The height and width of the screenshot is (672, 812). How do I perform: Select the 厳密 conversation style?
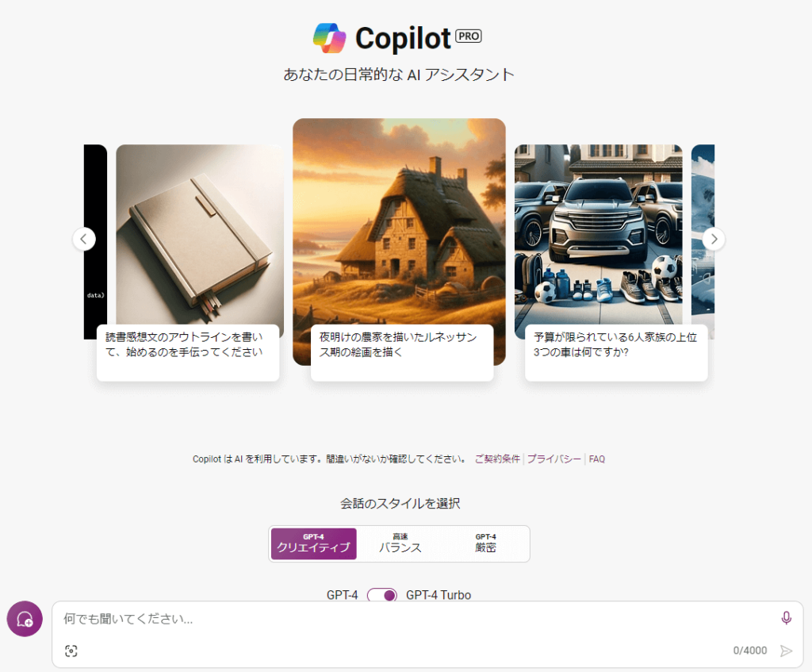(x=485, y=543)
